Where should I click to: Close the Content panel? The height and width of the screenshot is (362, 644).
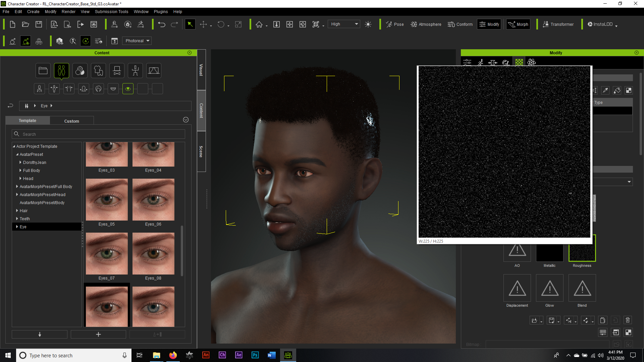click(190, 53)
